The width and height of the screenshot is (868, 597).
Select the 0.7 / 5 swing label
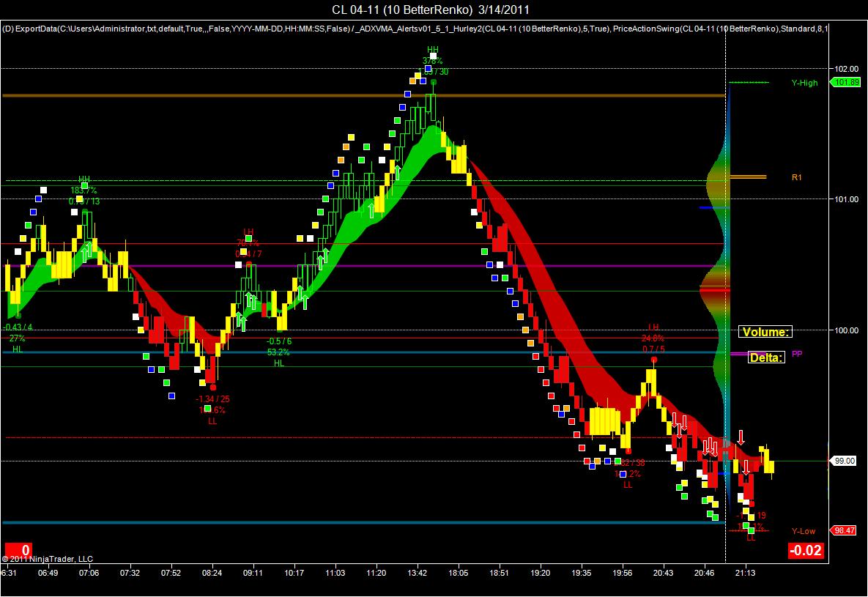[x=653, y=349]
